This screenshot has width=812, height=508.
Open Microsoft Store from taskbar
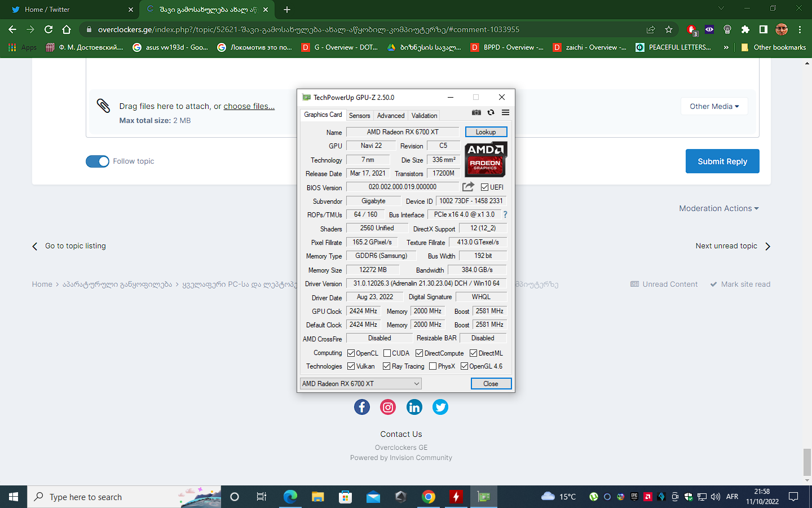point(346,497)
